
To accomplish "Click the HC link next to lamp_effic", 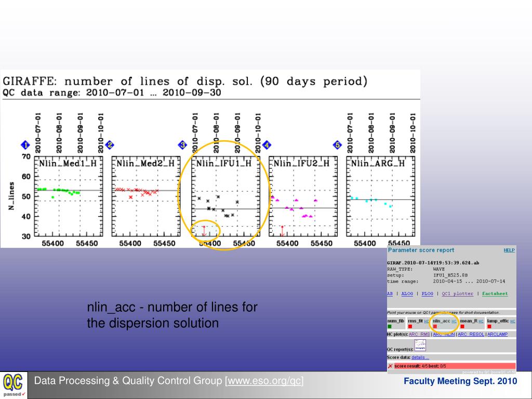I will 513,321.
